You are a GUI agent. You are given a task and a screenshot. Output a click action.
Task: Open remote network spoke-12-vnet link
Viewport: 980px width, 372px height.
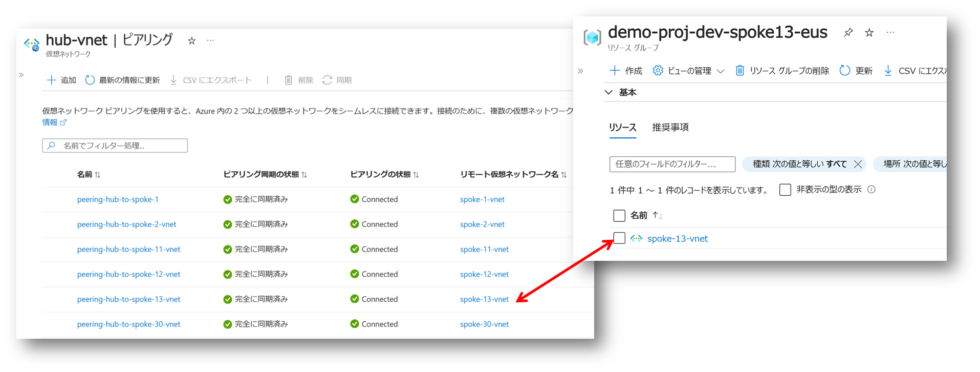(484, 274)
